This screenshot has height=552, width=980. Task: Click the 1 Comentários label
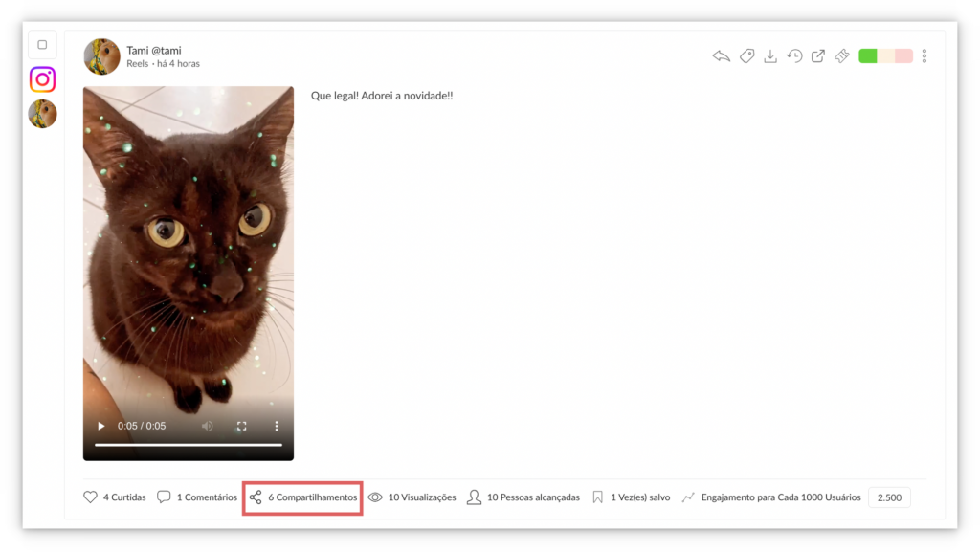coord(207,497)
